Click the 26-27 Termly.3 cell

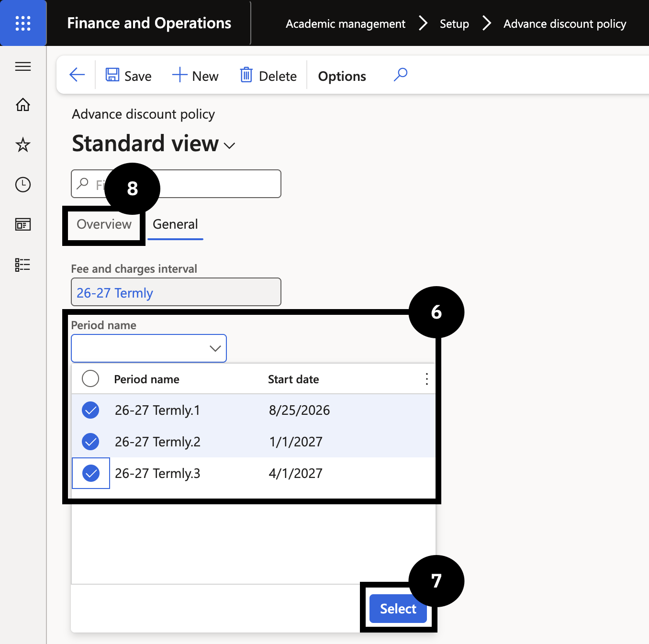tap(157, 473)
